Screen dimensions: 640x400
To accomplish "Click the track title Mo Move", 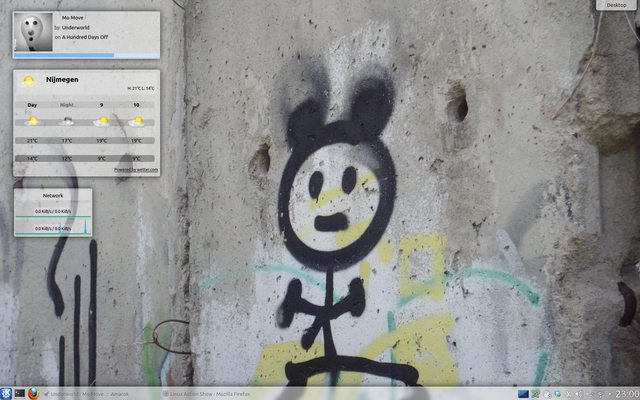I will [73, 18].
